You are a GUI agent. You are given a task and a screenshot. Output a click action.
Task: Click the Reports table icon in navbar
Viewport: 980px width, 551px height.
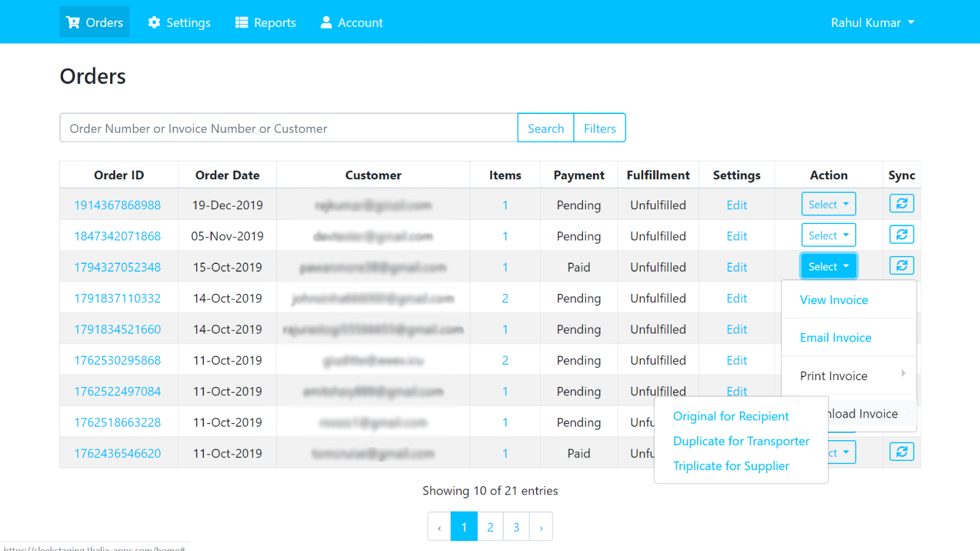242,23
